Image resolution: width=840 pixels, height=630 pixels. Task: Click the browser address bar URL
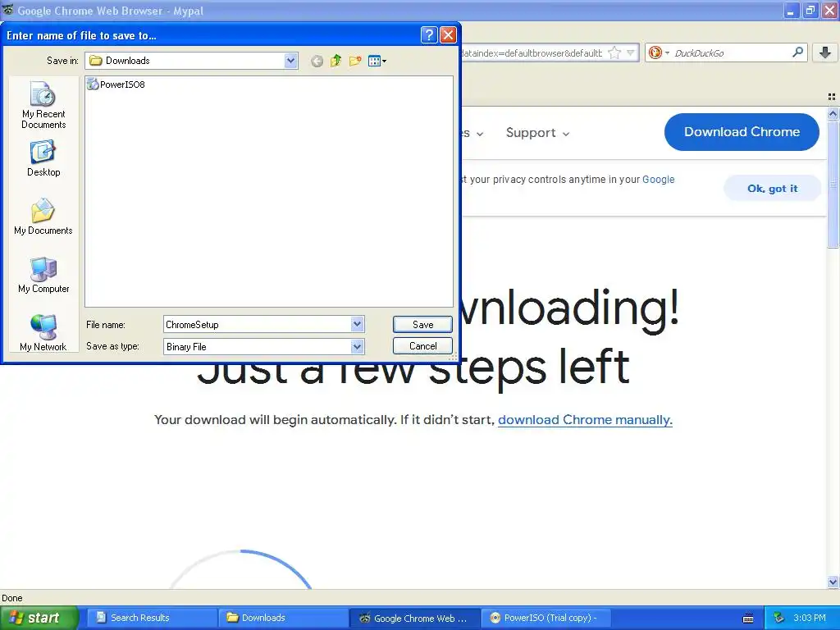point(532,53)
